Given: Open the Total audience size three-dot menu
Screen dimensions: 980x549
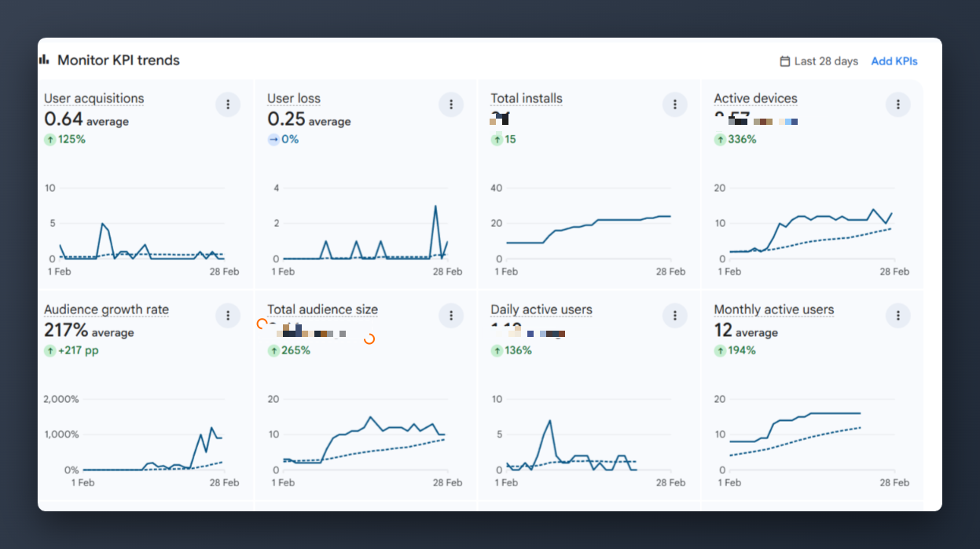Looking at the screenshot, I should click(451, 316).
